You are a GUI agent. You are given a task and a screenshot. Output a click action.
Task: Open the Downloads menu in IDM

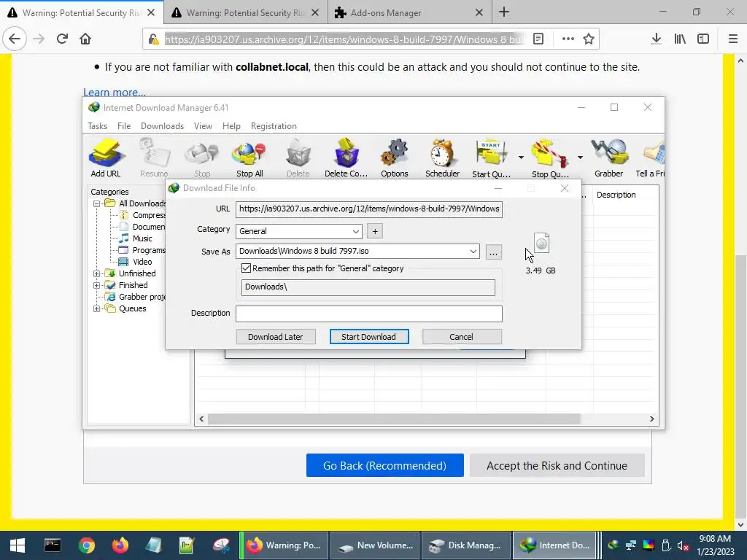tap(162, 125)
